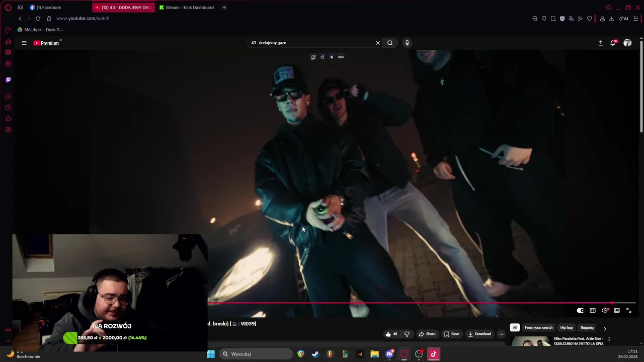
Task: Click the video Download button
Action: click(479, 334)
